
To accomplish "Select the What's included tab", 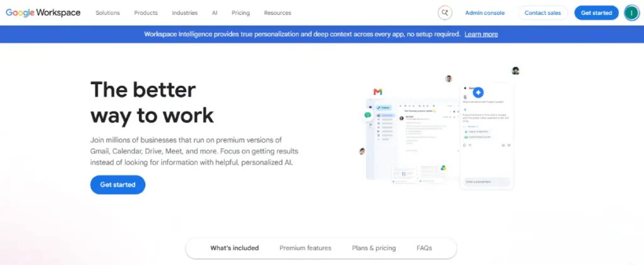I will [235, 248].
